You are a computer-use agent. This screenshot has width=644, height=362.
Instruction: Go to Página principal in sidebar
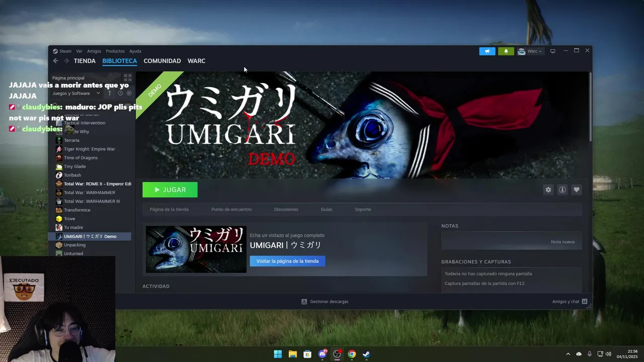[x=68, y=78]
